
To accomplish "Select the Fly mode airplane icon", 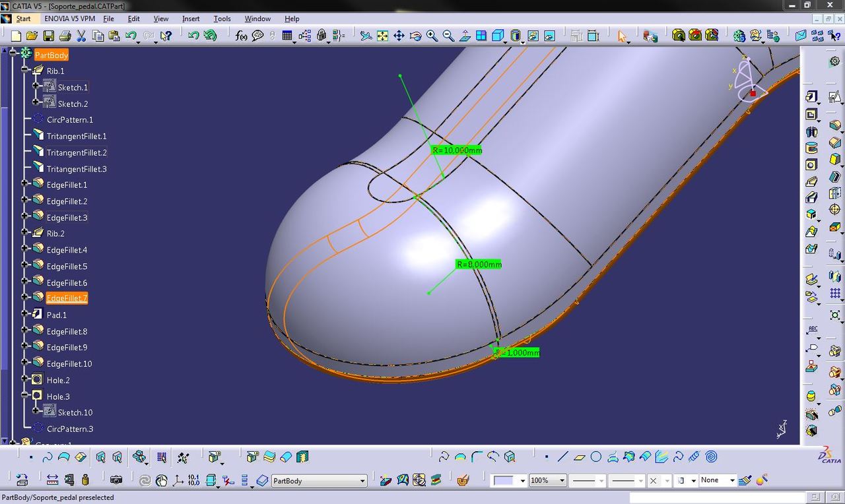I will [366, 36].
